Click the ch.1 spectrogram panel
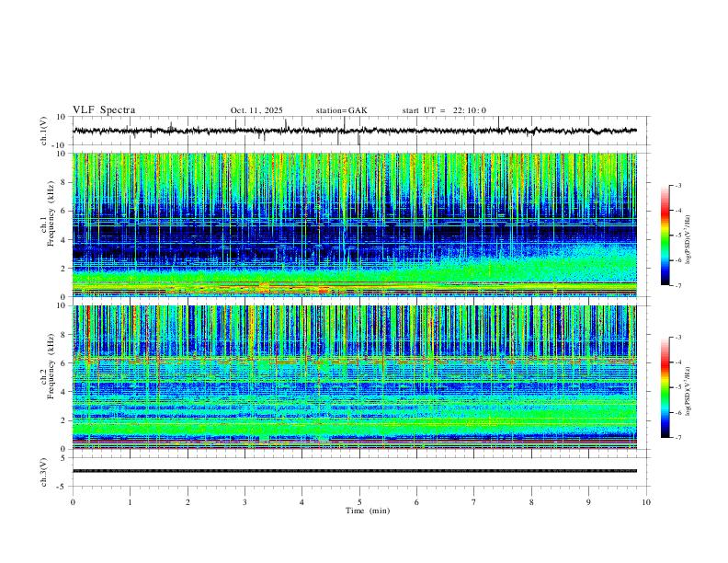 tap(355, 224)
